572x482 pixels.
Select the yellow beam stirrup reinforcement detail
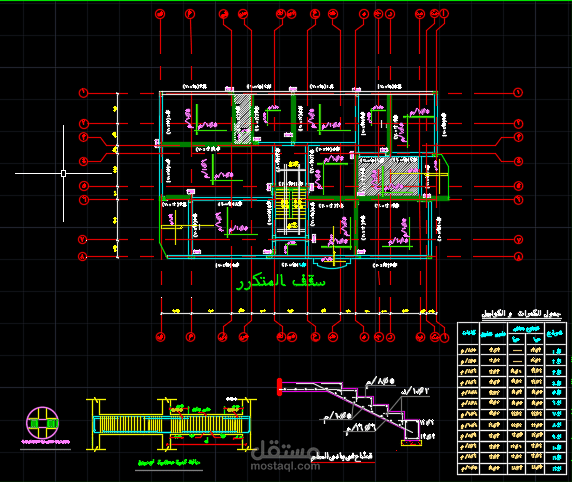[x=171, y=425]
